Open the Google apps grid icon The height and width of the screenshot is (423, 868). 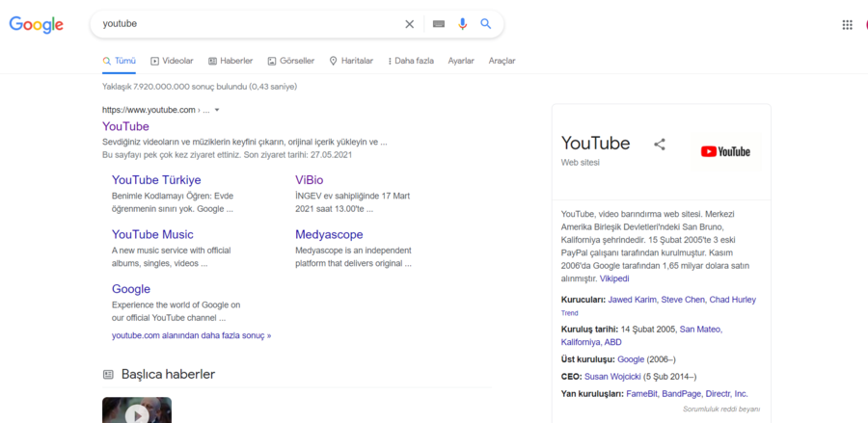tap(847, 24)
